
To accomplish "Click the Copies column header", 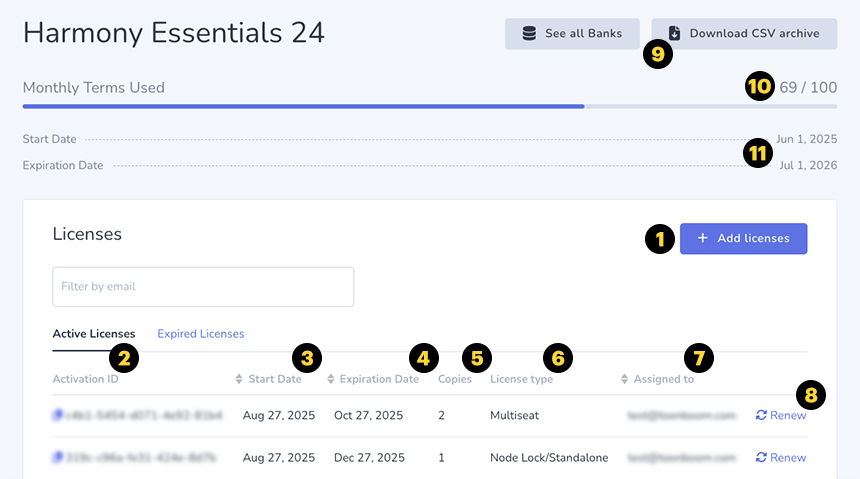I will pyautogui.click(x=454, y=380).
